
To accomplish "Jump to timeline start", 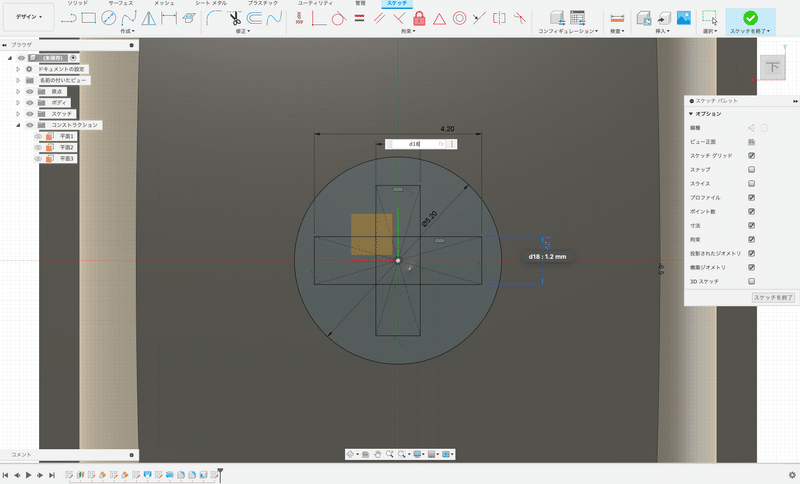I will [6, 475].
